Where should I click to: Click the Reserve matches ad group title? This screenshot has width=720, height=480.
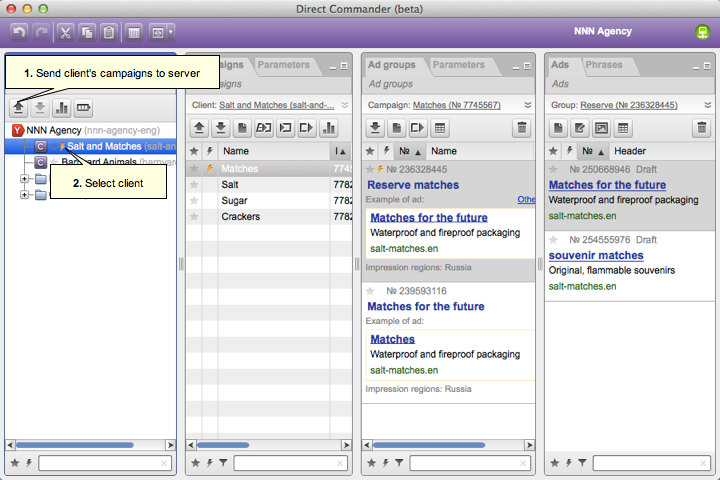413,185
